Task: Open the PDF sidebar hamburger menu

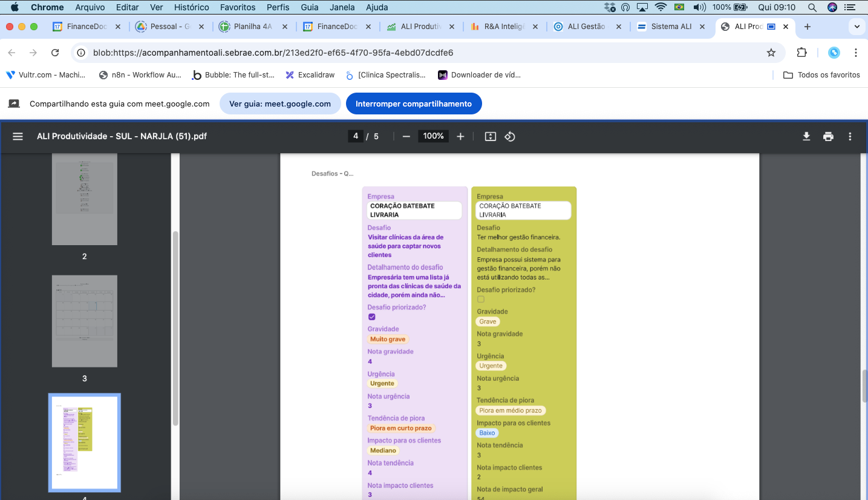Action: click(18, 136)
